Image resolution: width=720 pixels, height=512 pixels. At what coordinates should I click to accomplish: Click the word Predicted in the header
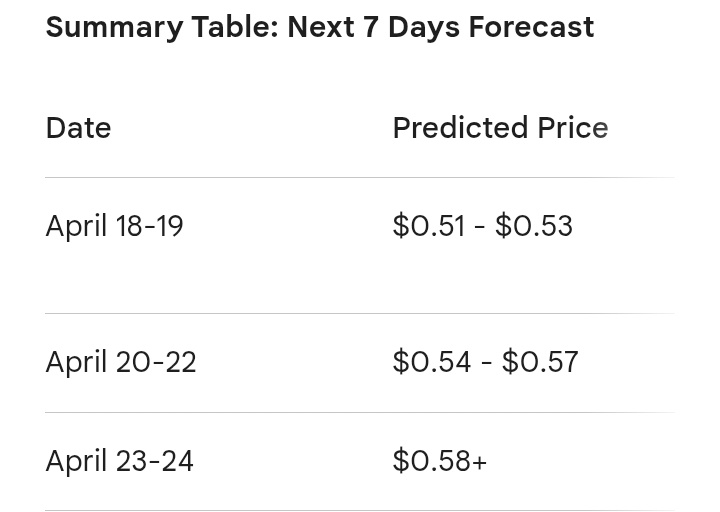(460, 128)
